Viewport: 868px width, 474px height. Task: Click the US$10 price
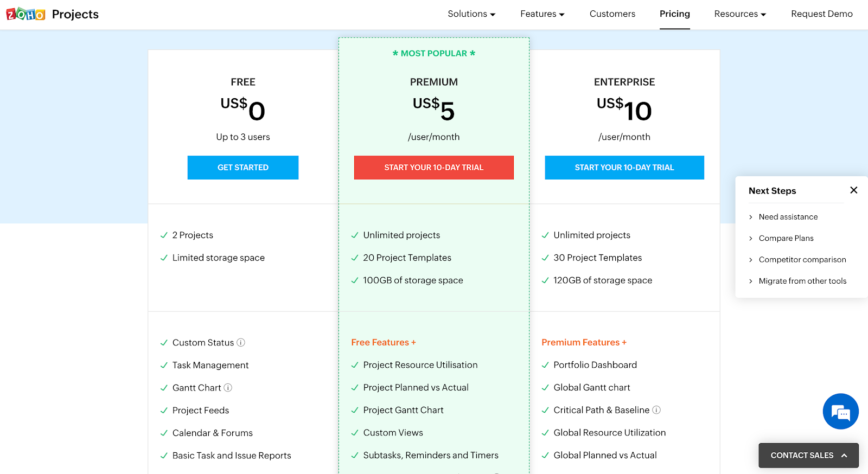pos(624,110)
